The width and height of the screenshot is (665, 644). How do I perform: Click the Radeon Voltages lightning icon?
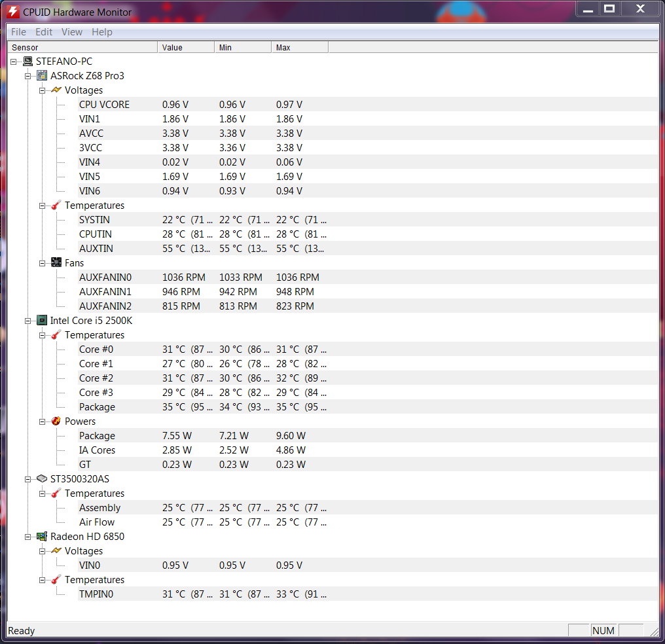click(x=56, y=551)
